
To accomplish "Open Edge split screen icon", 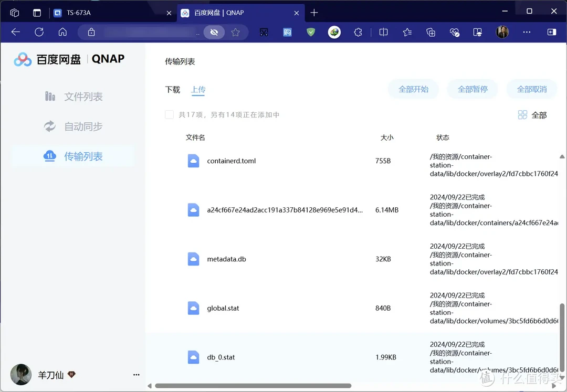I will click(383, 32).
